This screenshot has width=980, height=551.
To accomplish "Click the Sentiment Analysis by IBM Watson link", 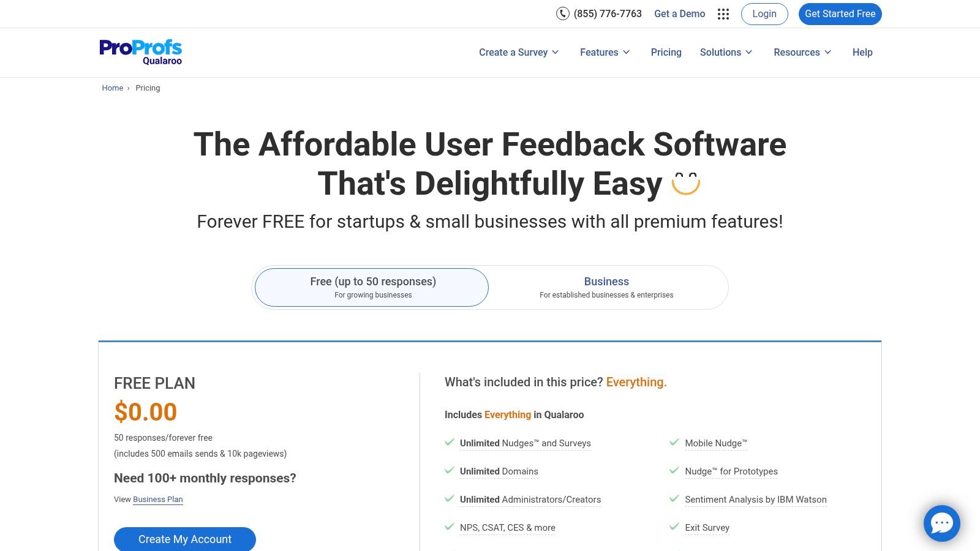I will pos(755,500).
